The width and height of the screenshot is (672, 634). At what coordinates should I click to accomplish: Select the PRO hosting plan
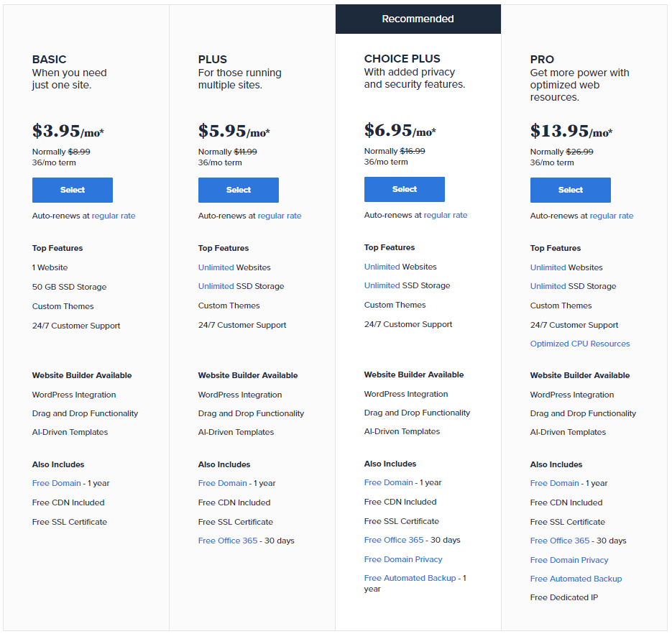(570, 190)
